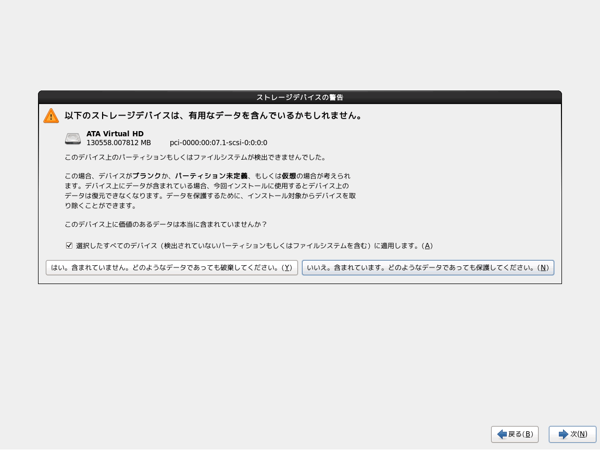Toggle the apply to all selected devices checkbox
Image resolution: width=600 pixels, height=450 pixels.
coord(69,246)
